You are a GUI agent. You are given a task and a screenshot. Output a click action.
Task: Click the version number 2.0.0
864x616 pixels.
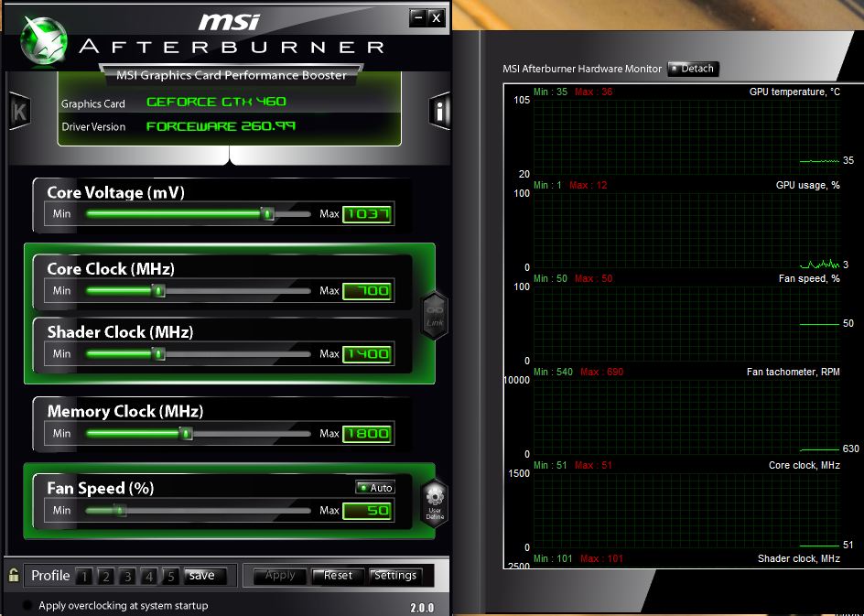coord(422,608)
